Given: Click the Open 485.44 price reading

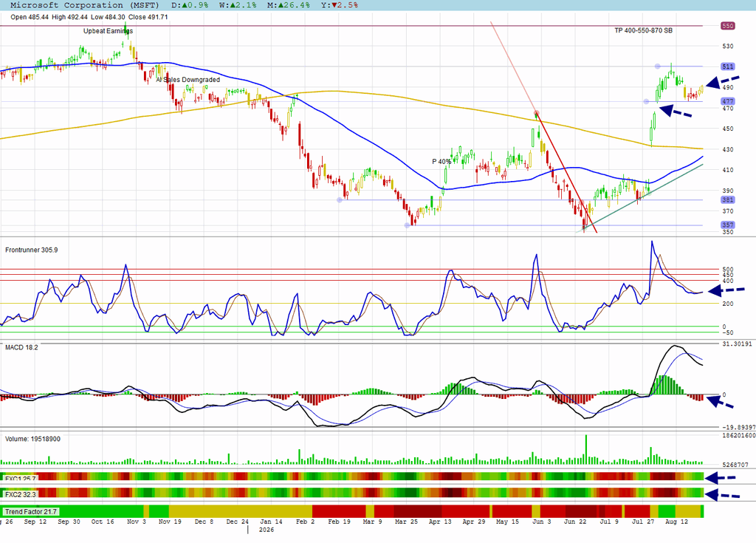Looking at the screenshot, I should [30, 17].
